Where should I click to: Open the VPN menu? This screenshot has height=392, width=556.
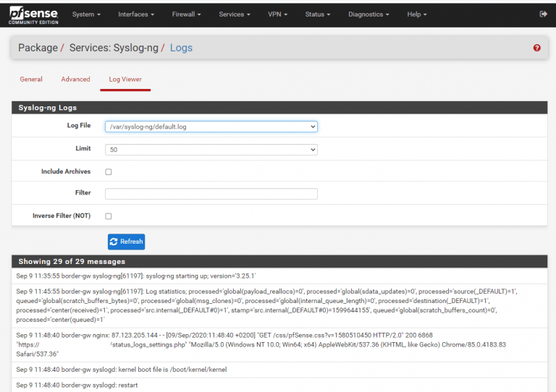[278, 14]
